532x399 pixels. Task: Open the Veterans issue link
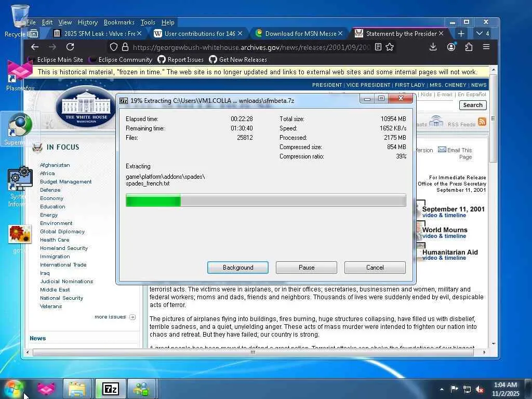pos(51,307)
